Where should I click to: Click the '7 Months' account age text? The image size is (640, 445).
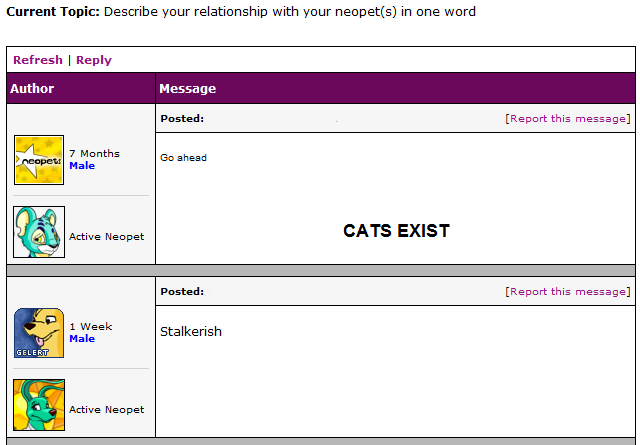[94, 153]
